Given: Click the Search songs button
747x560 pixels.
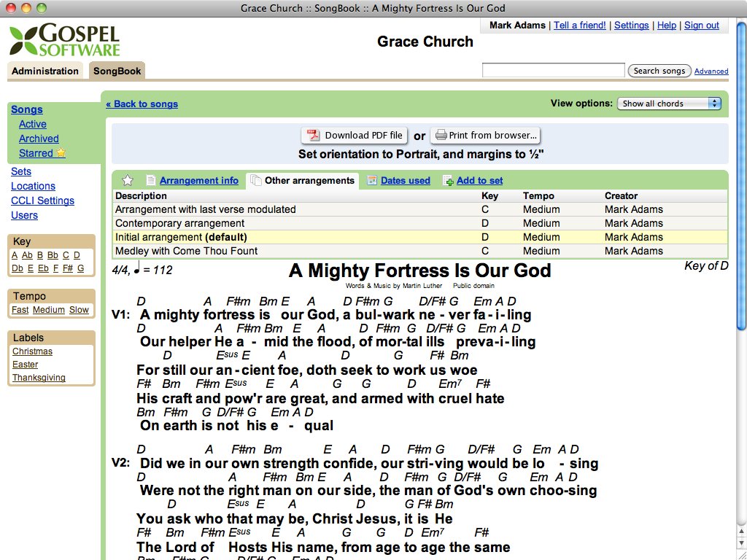Looking at the screenshot, I should tap(659, 71).
